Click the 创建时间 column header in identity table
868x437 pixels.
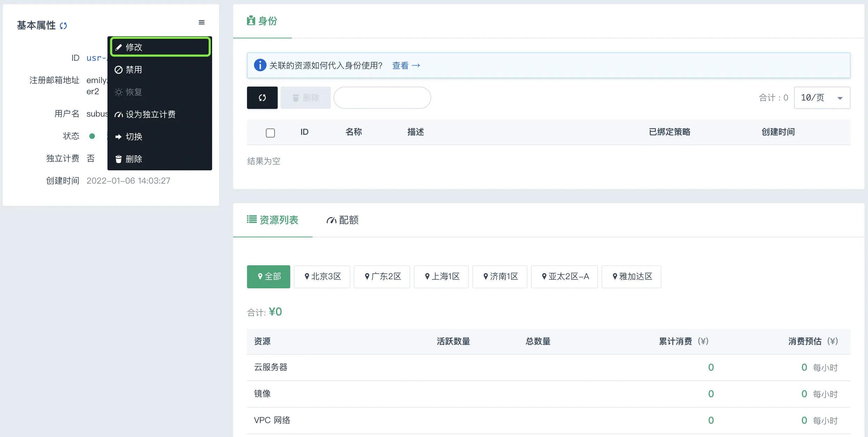778,132
